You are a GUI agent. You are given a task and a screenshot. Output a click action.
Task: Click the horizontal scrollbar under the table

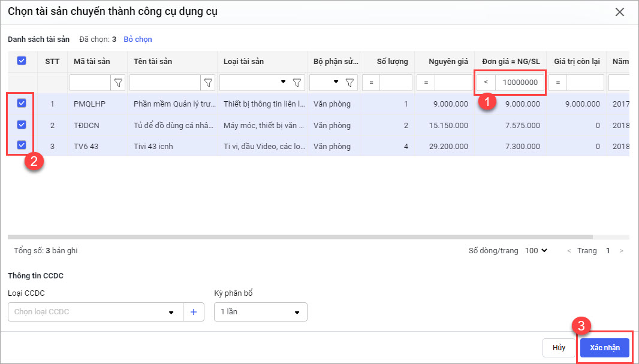point(300,237)
